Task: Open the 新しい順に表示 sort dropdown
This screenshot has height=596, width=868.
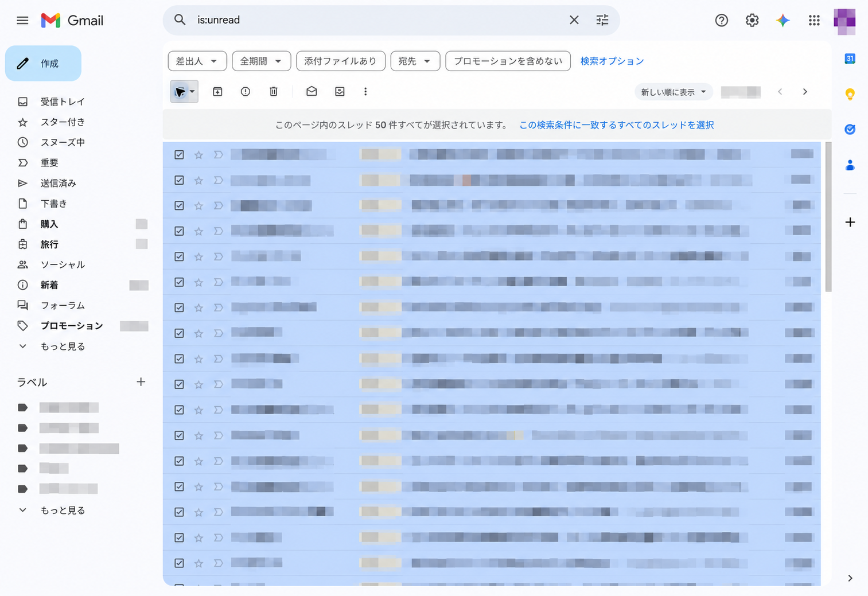Action: coord(674,92)
